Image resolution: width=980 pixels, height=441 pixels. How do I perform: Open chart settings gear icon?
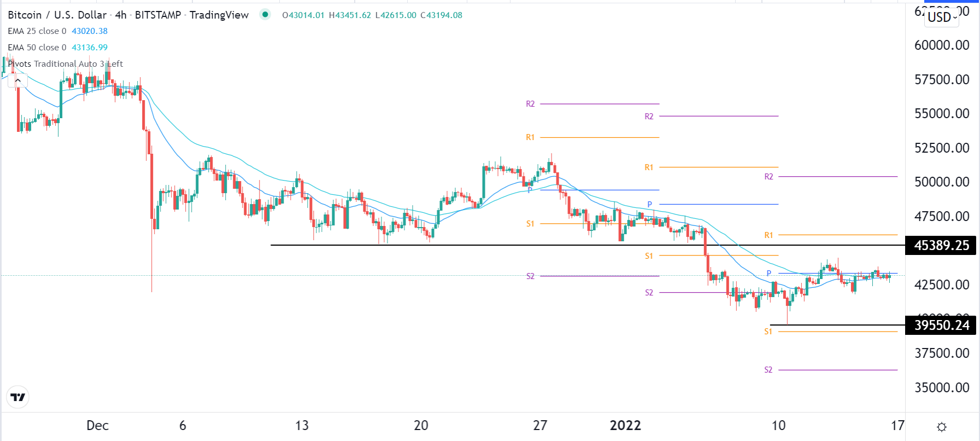pyautogui.click(x=941, y=427)
